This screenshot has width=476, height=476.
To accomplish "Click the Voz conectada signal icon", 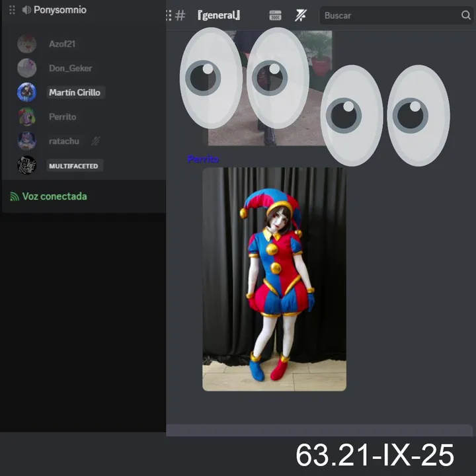I will pos(15,197).
